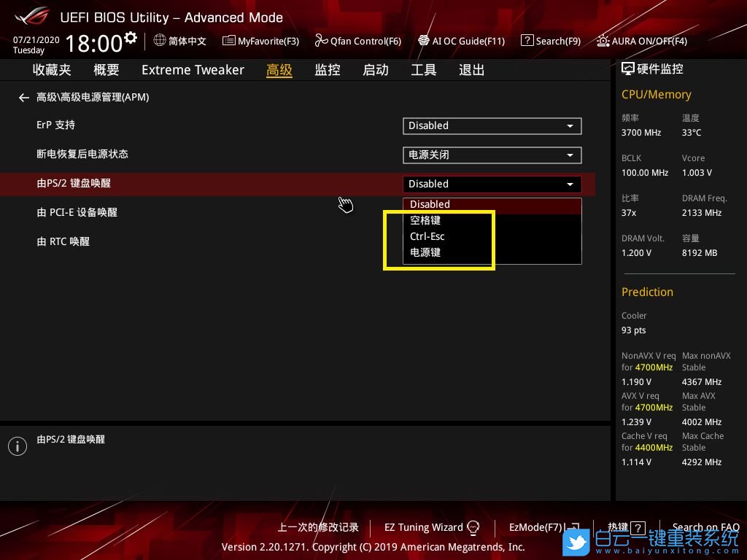Expand the 断电恢复后电源状态 dropdown

[492, 155]
